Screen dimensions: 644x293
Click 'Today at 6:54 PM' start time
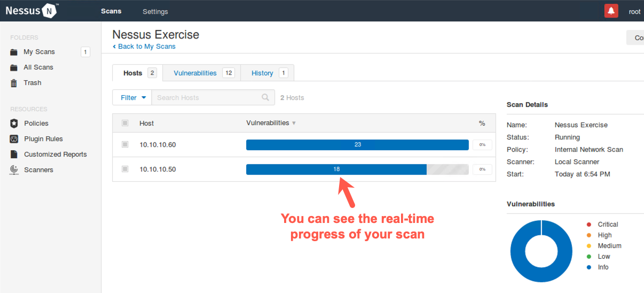click(x=583, y=174)
